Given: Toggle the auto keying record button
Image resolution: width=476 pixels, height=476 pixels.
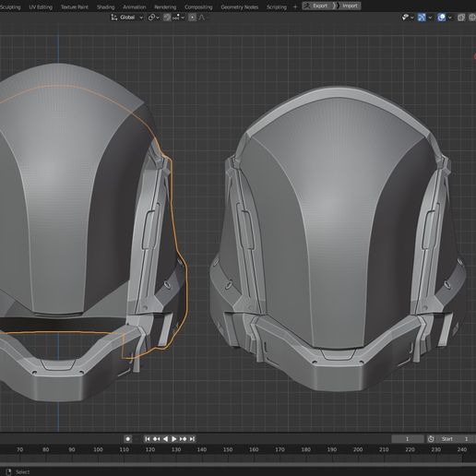Looking at the screenshot, I should click(128, 439).
